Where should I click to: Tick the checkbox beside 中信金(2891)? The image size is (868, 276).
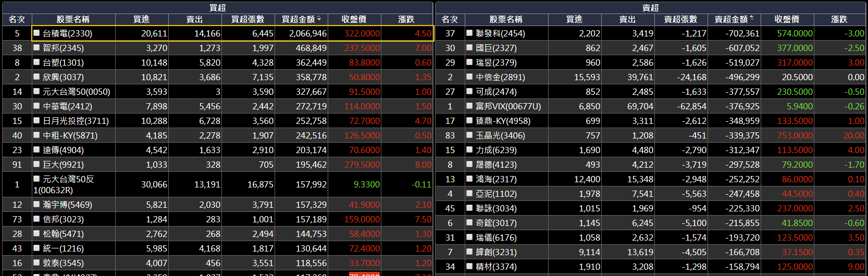pos(469,77)
